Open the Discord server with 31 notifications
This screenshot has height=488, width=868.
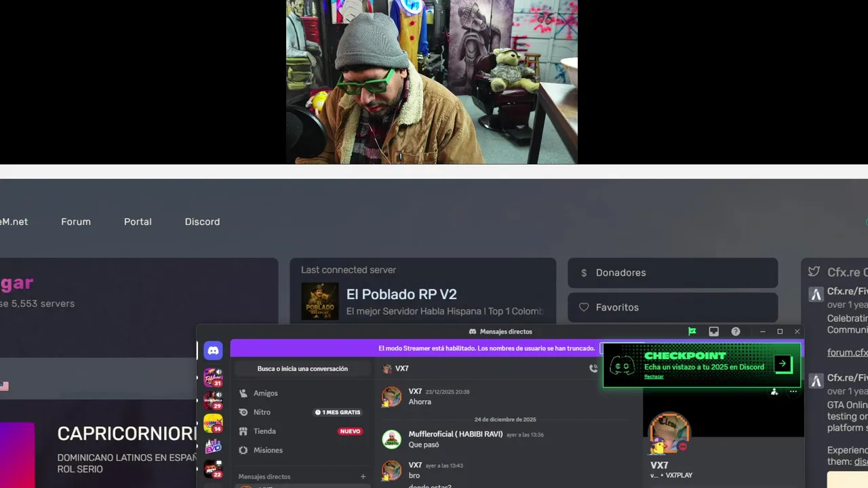[x=213, y=377]
